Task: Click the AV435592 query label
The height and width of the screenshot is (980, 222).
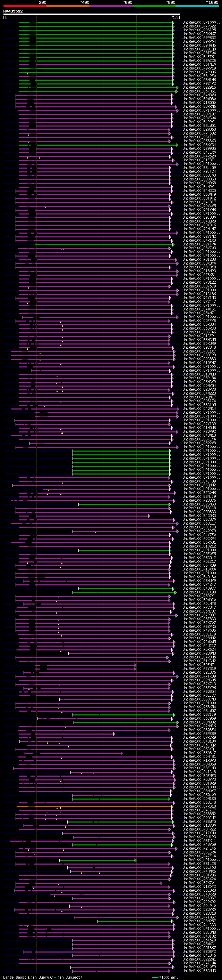Action: click(x=13, y=11)
